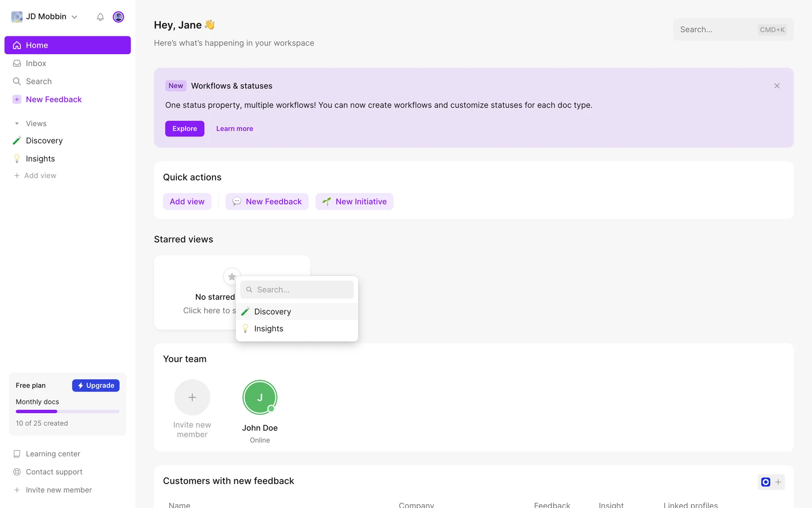
Task: Click the star icon in Starred views card
Action: [232, 276]
